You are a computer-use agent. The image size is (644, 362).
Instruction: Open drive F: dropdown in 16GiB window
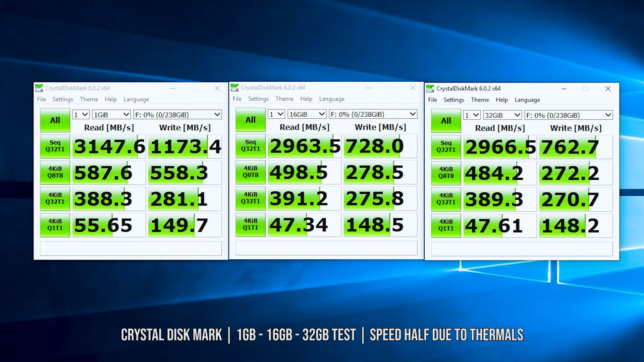[x=373, y=114]
